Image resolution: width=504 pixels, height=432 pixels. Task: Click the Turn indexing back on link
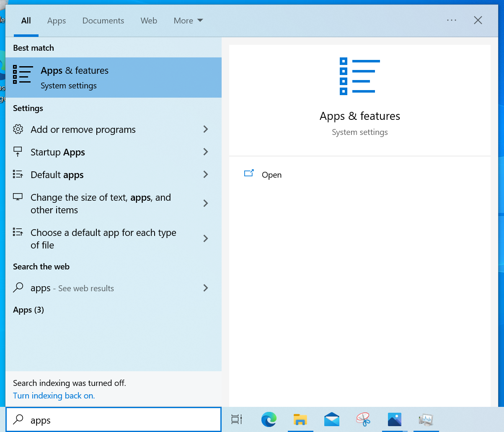tap(54, 395)
